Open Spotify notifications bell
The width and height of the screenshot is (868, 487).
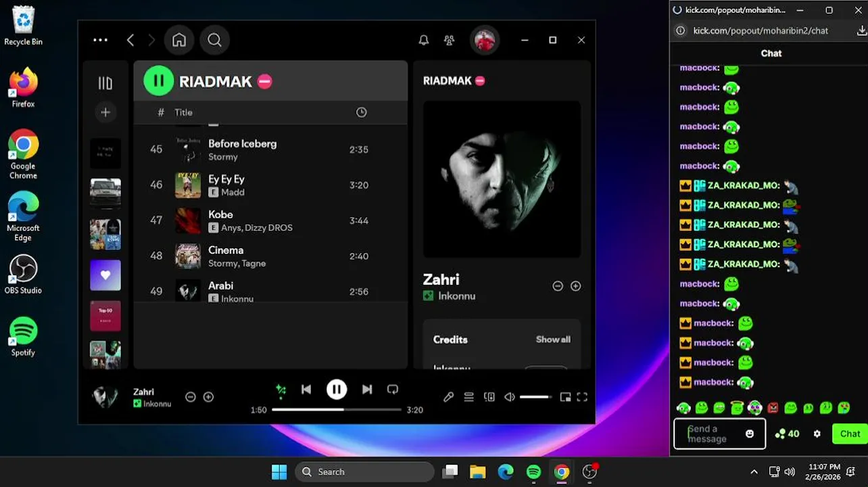(424, 41)
